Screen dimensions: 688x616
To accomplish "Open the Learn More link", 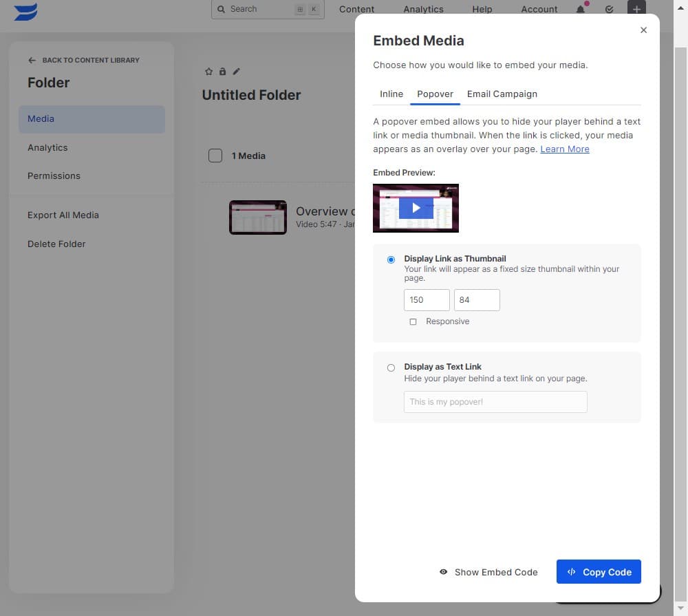I will click(564, 149).
